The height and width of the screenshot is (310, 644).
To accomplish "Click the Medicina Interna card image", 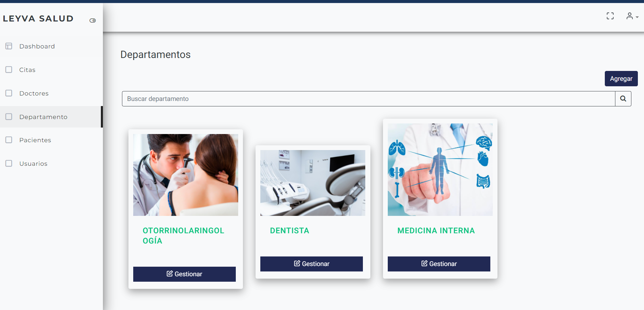I will tap(440, 169).
